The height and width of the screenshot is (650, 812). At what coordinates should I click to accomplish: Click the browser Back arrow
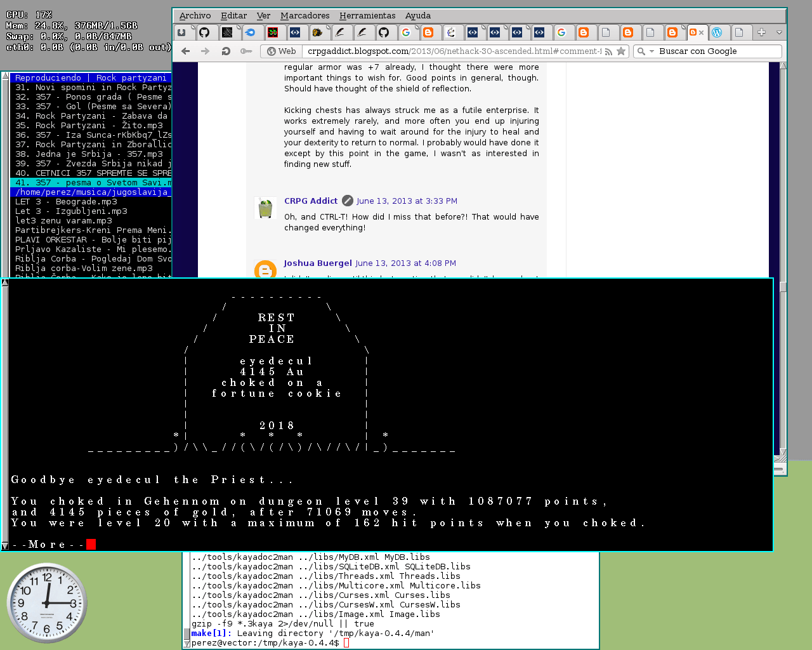(185, 51)
